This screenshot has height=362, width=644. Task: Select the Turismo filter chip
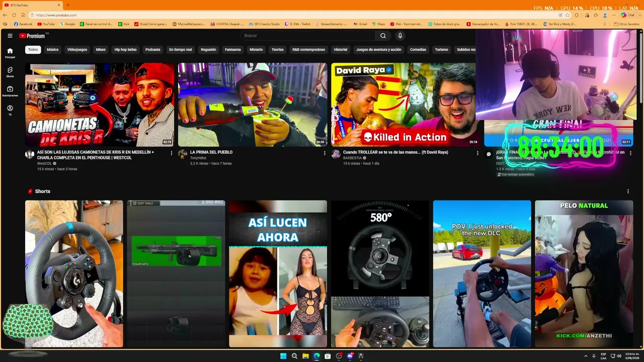[x=442, y=50]
